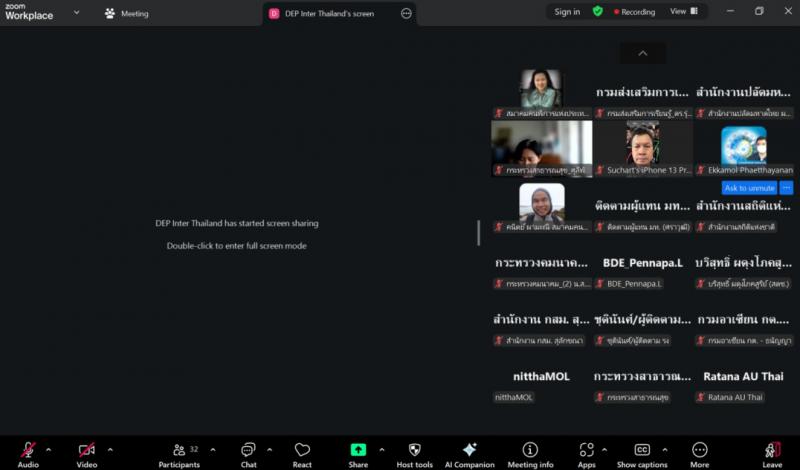Restore down the Zoom window

pyautogui.click(x=759, y=11)
